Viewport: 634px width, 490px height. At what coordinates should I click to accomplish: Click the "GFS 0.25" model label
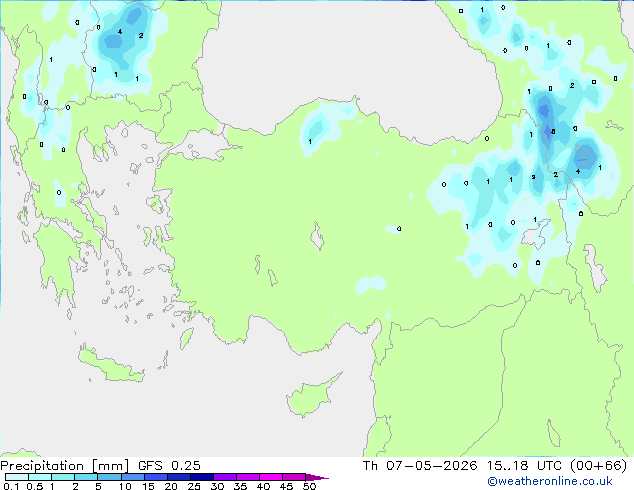169,466
